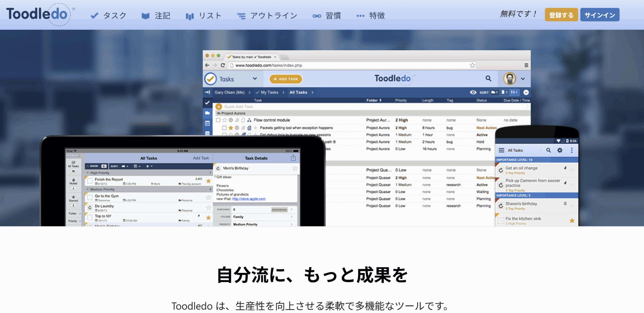Sort by the Folder column header
Viewport: 644px width, 313px height.
click(x=374, y=100)
